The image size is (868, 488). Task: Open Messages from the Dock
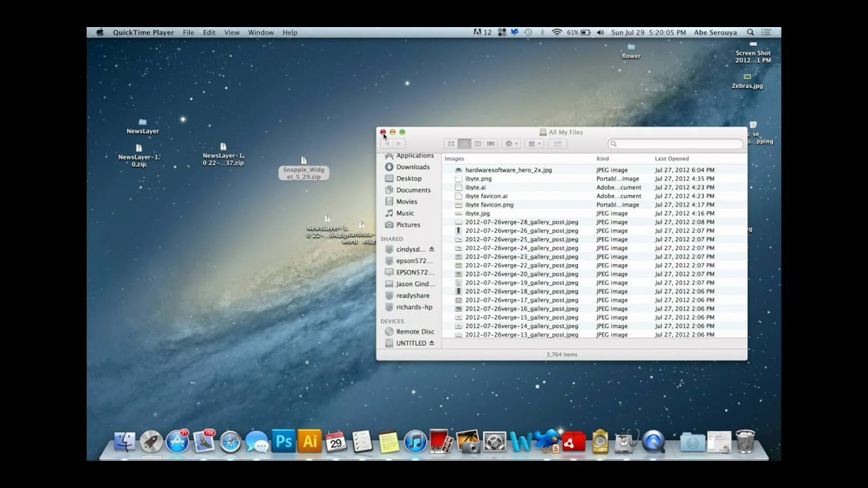pos(257,441)
